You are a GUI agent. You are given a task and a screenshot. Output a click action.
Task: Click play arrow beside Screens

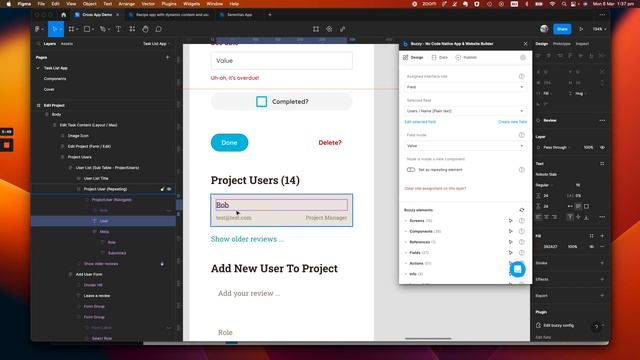(x=511, y=220)
